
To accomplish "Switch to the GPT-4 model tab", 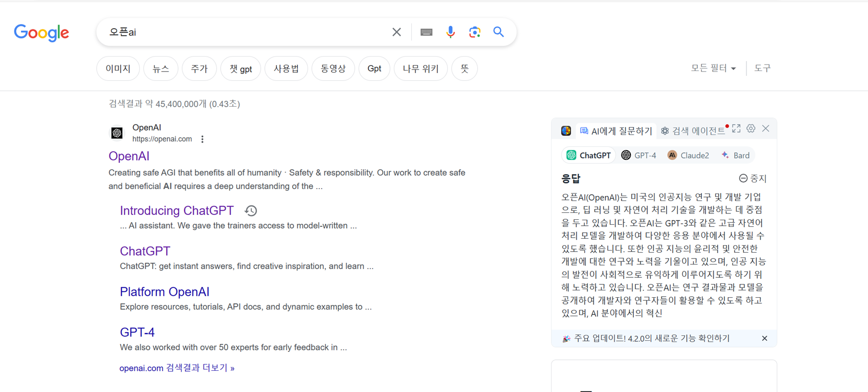I will (639, 155).
